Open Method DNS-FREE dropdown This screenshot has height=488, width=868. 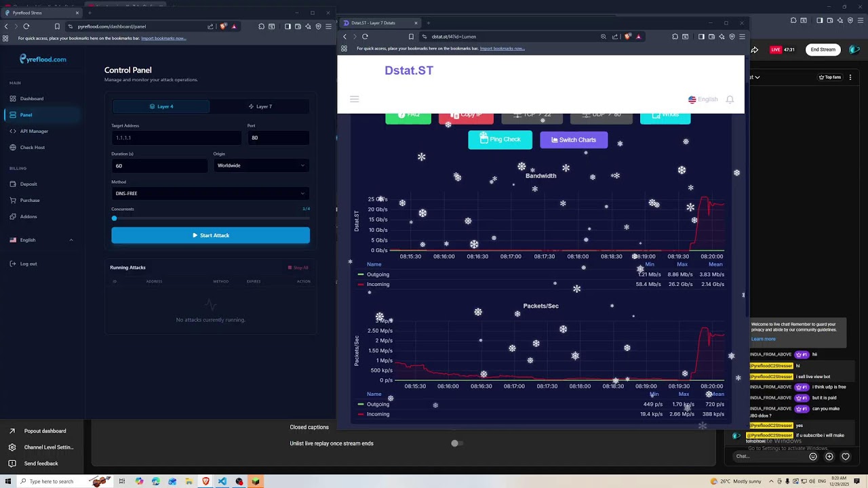pos(210,193)
